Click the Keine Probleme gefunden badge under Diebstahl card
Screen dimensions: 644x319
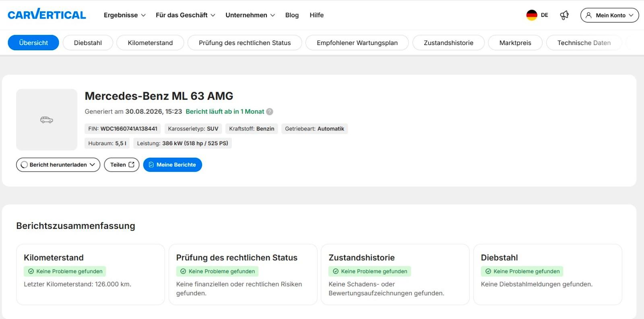pos(522,272)
